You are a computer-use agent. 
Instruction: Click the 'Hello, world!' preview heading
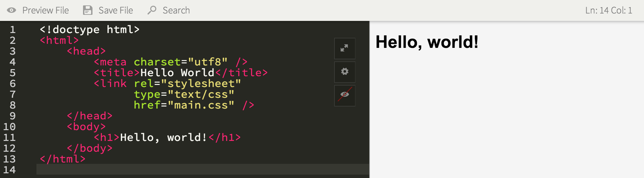(427, 42)
